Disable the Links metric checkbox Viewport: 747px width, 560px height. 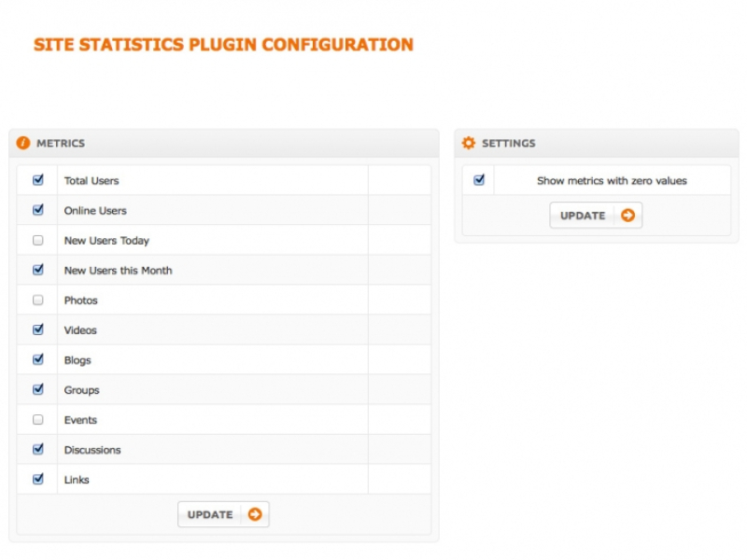coord(38,479)
